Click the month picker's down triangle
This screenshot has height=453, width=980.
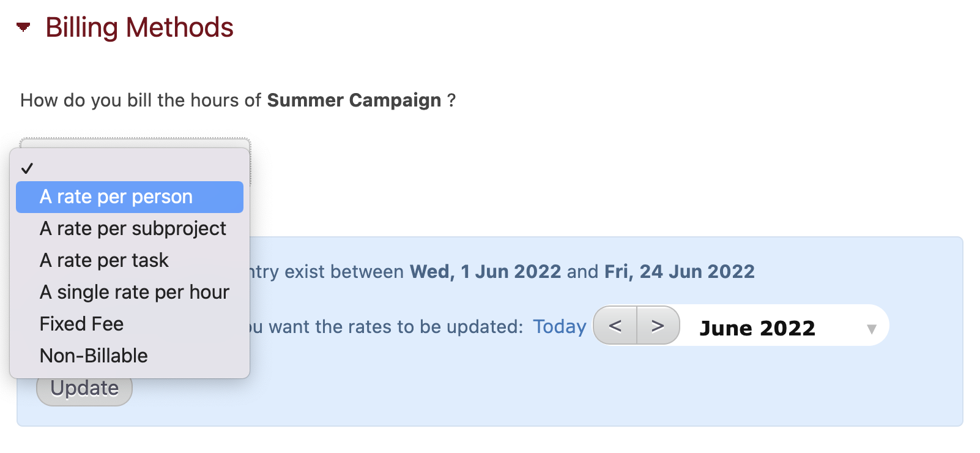click(x=872, y=329)
